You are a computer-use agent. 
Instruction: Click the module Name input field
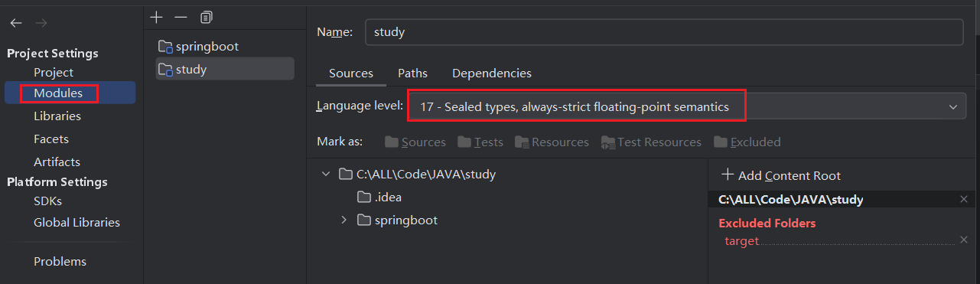[x=664, y=32]
